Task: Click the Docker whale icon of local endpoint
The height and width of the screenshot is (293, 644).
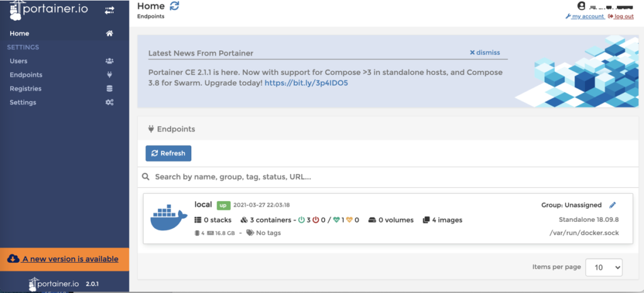Action: (169, 217)
